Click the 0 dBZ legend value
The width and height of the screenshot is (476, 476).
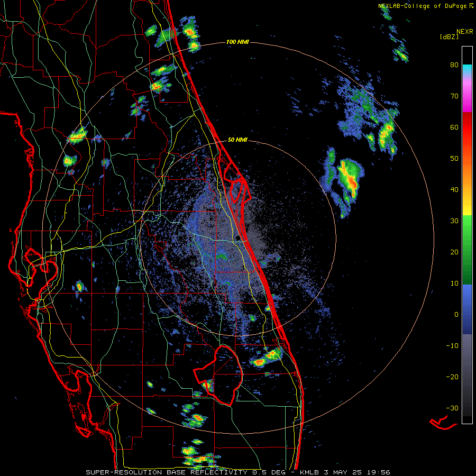(456, 315)
